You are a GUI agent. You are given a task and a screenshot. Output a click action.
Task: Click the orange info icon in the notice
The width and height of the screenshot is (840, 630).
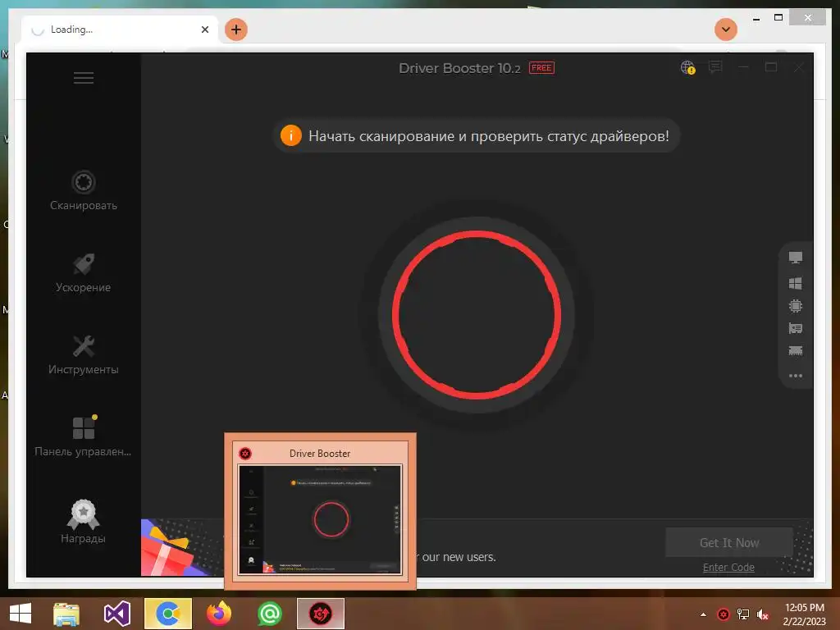[x=291, y=135]
